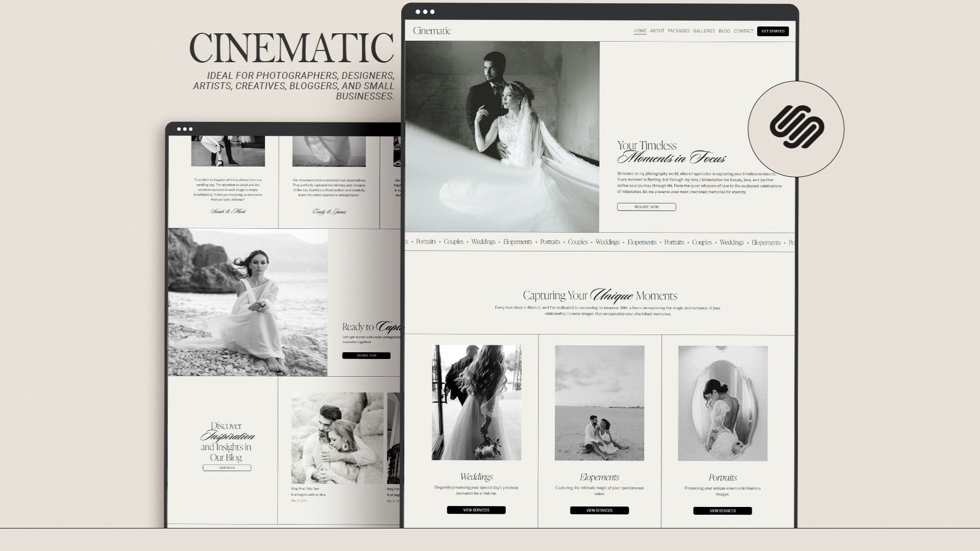
Task: Click the 'Your Timeless' hero heading
Action: pyautogui.click(x=647, y=145)
